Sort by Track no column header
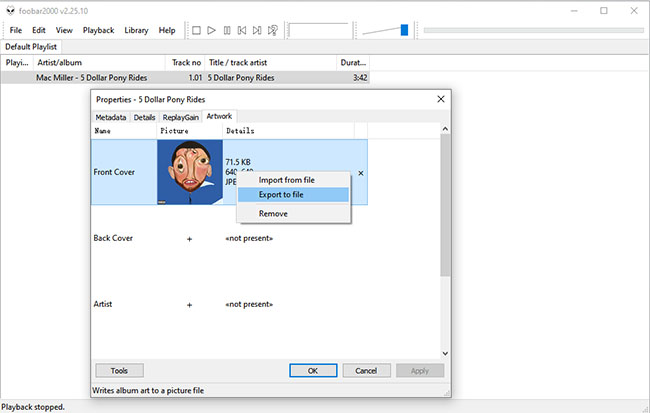This screenshot has width=650, height=413. (x=185, y=63)
